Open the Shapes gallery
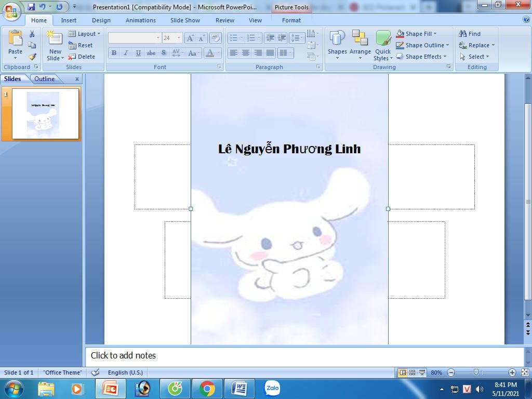532x399 pixels. pos(337,45)
